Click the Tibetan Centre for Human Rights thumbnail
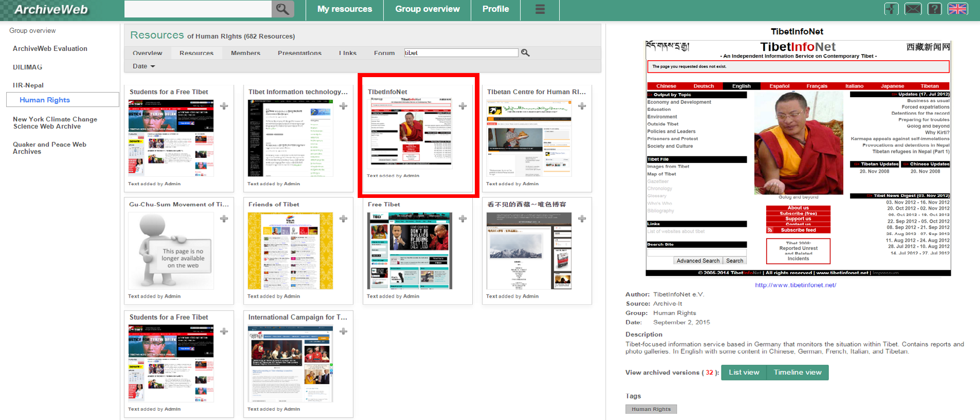The image size is (980, 420). coord(529,139)
